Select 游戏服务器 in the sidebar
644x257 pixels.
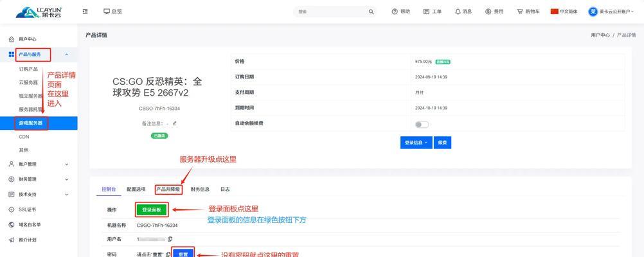pos(39,123)
